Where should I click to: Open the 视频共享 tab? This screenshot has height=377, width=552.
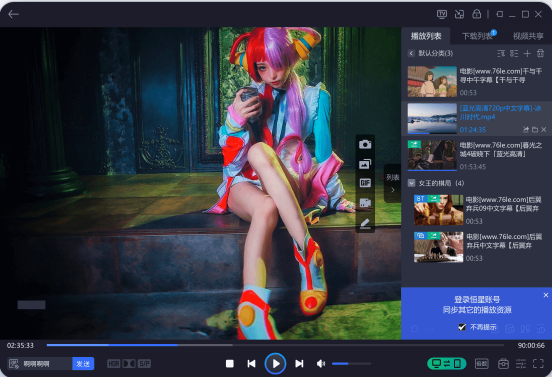click(528, 36)
